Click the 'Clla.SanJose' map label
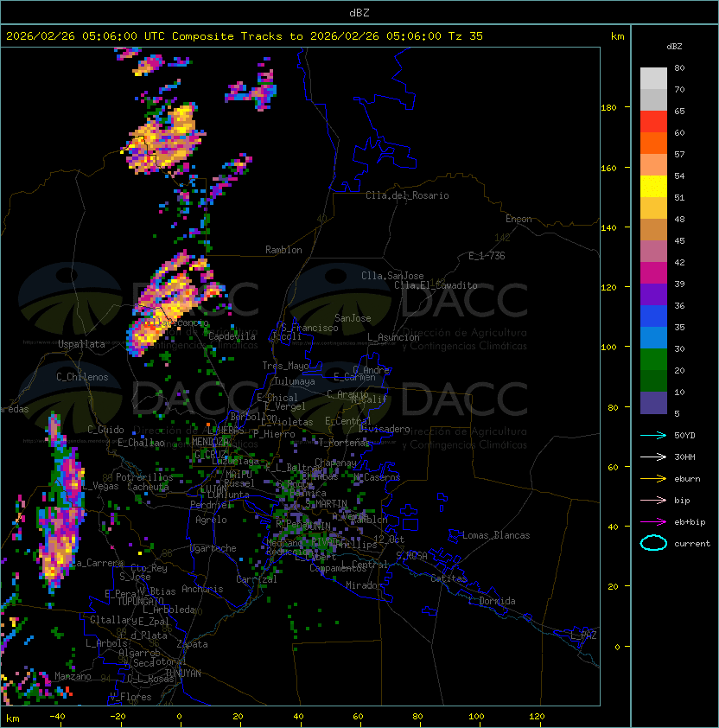 point(392,276)
